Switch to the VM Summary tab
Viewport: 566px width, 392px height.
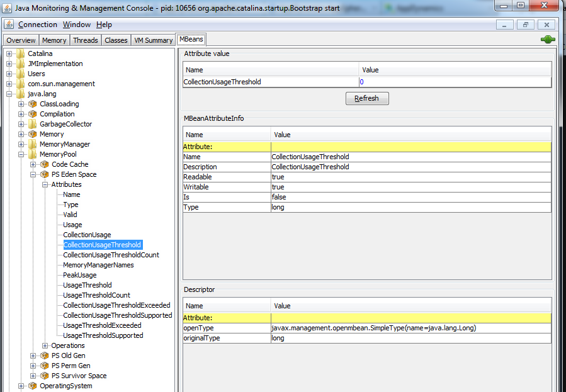tap(153, 40)
